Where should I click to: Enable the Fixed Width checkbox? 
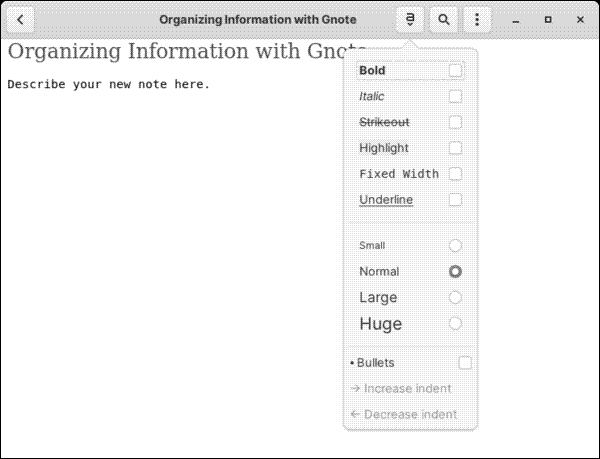pos(455,174)
